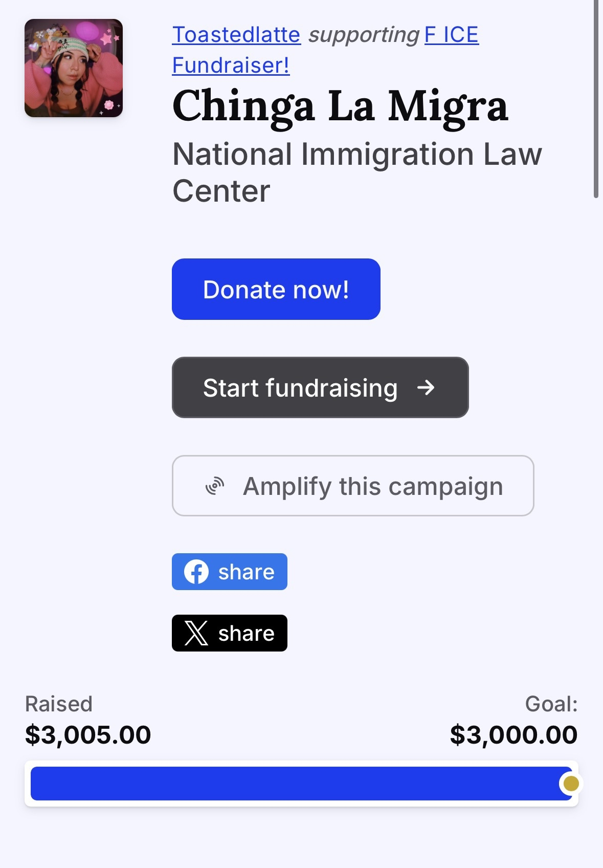
Task: Share campaign via Facebook share label
Action: 246,572
